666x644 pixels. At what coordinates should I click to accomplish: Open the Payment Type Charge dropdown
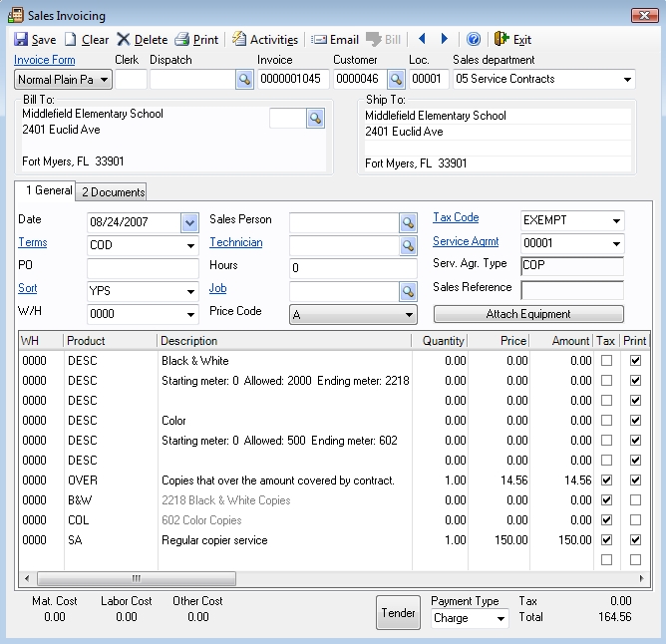(x=500, y=618)
